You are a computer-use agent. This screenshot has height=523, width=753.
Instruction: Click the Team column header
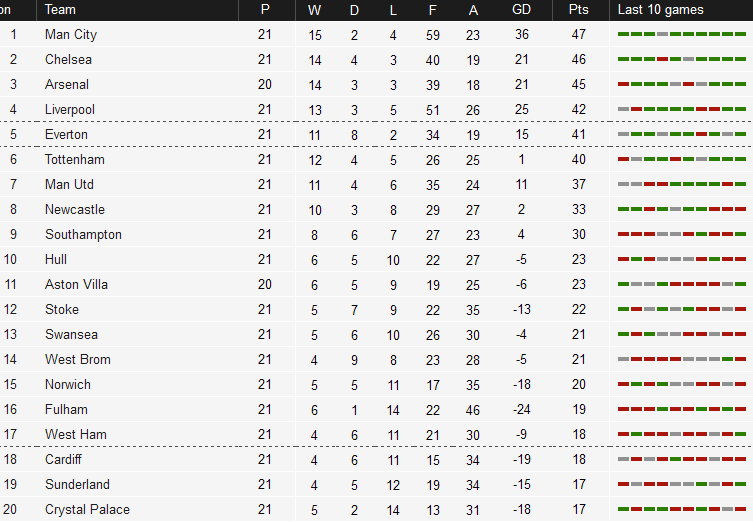pyautogui.click(x=60, y=10)
